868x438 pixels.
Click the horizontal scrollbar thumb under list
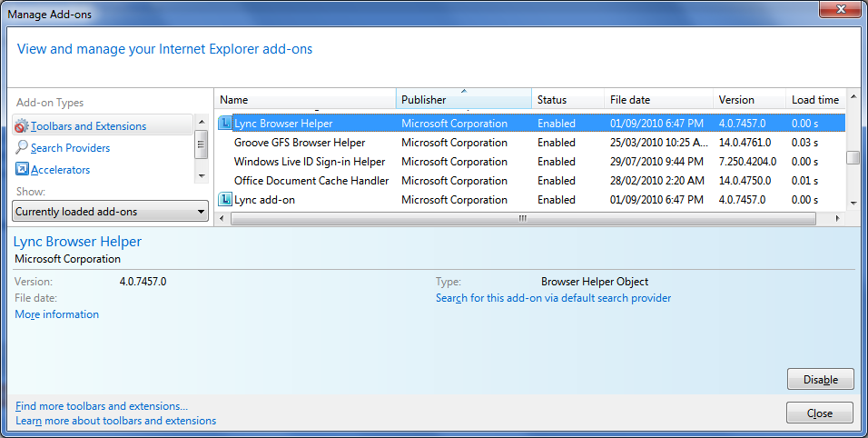click(x=523, y=219)
